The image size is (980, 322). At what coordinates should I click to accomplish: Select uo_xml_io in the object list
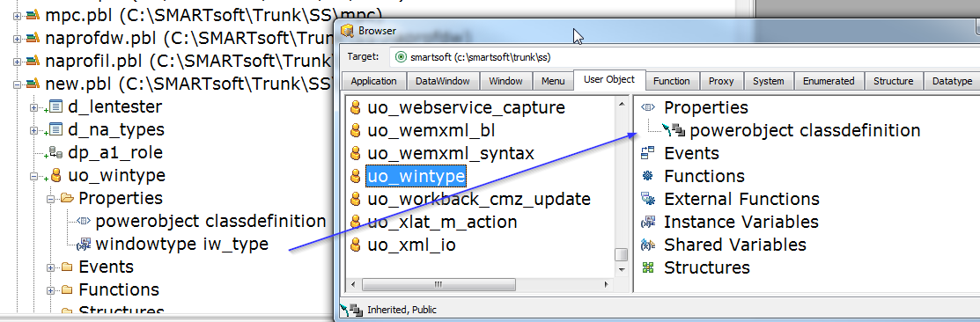click(411, 245)
